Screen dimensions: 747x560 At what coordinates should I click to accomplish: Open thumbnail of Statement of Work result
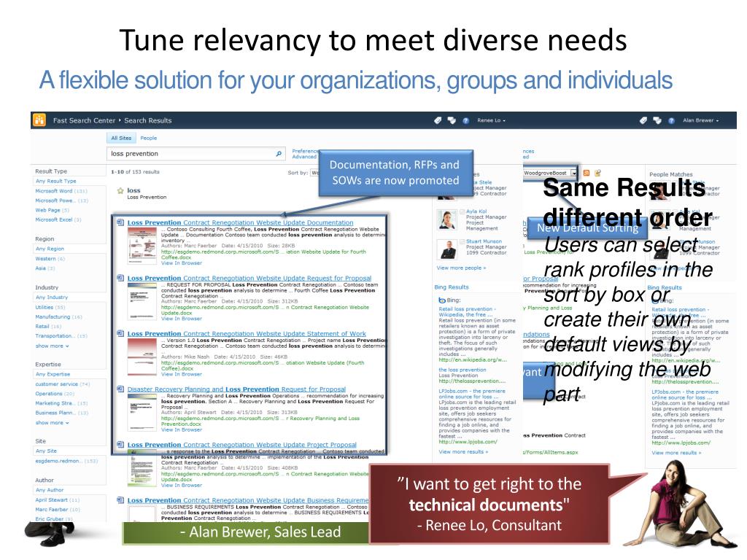pos(142,357)
